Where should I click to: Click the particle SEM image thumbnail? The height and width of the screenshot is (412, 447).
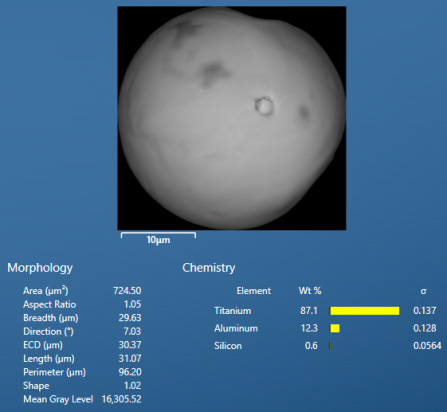[232, 118]
